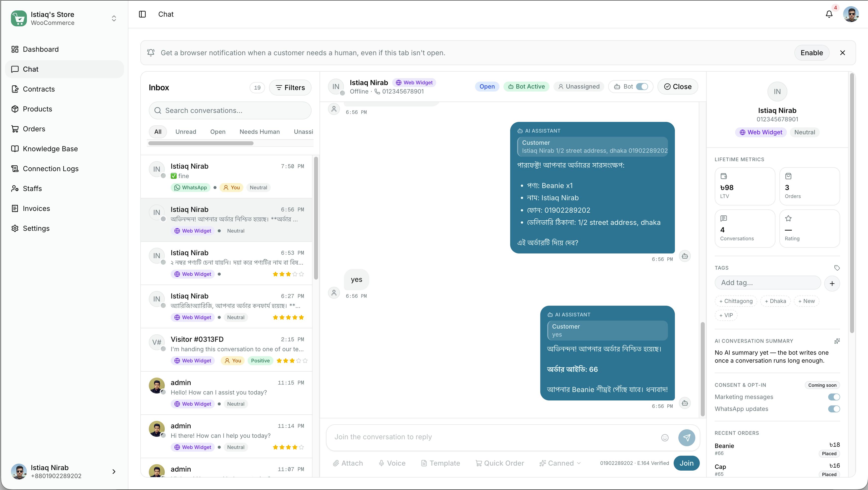Click bot icon beside order summary message

[685, 256]
